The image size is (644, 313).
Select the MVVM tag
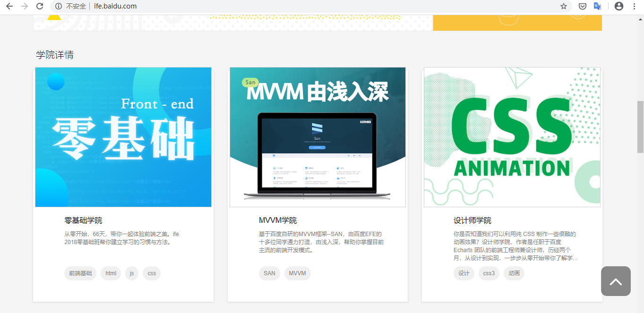(298, 273)
